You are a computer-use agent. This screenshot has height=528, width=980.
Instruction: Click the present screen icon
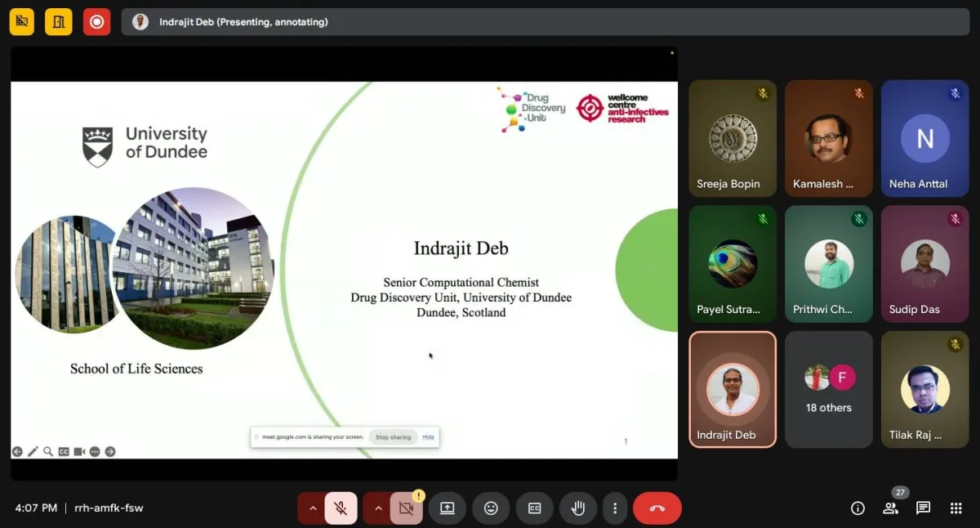tap(447, 508)
